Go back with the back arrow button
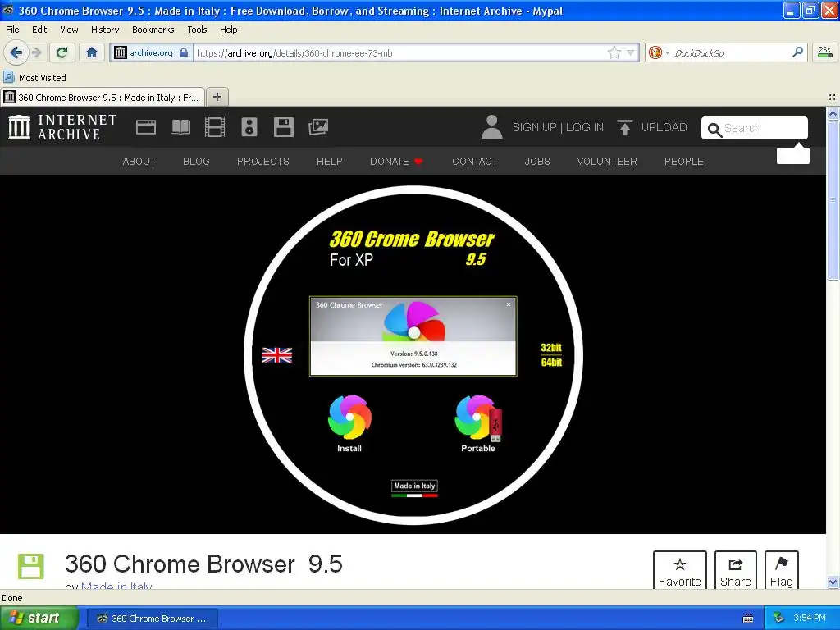Viewport: 840px width, 630px height. (x=16, y=52)
